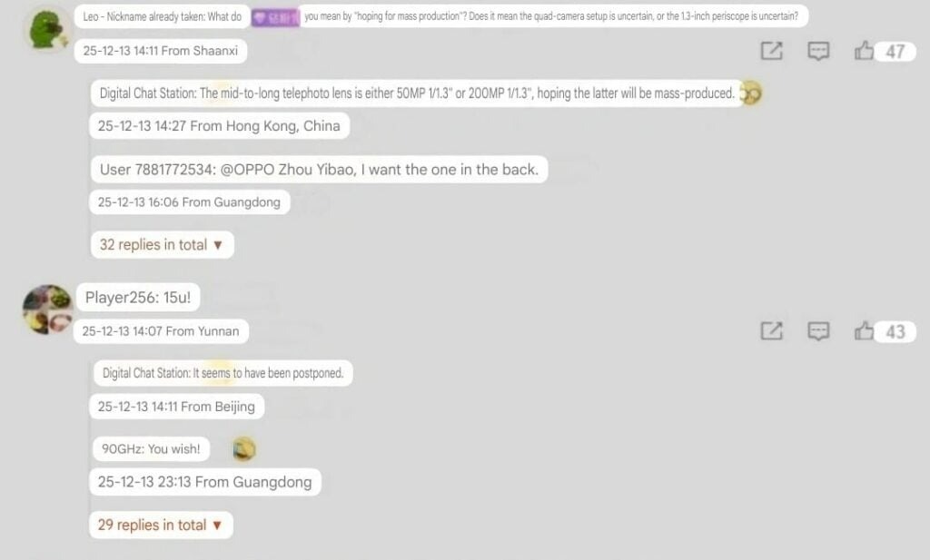Share Player256's 15u comment
The height and width of the screenshot is (560, 930).
coord(772,330)
